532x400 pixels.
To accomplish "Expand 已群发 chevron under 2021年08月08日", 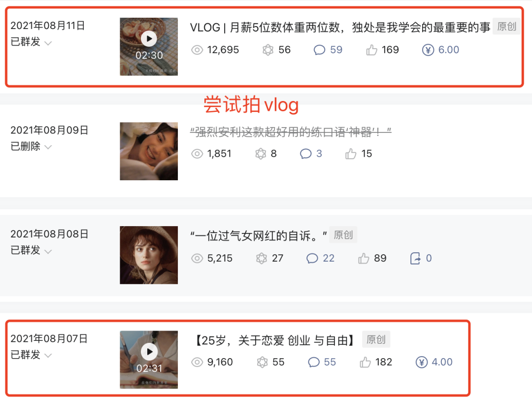I will coord(48,251).
